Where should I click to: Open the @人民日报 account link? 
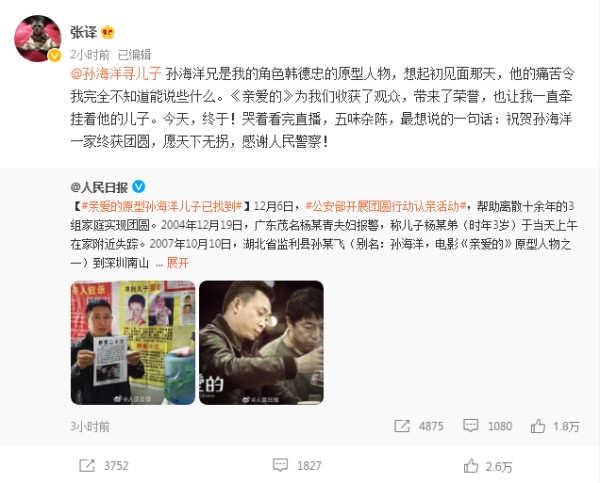pos(99,187)
